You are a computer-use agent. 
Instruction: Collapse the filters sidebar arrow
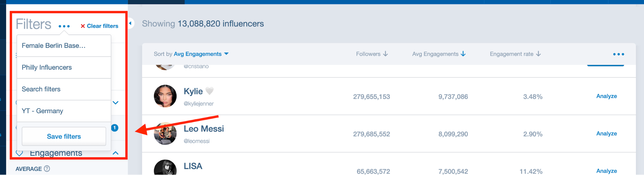tap(130, 23)
